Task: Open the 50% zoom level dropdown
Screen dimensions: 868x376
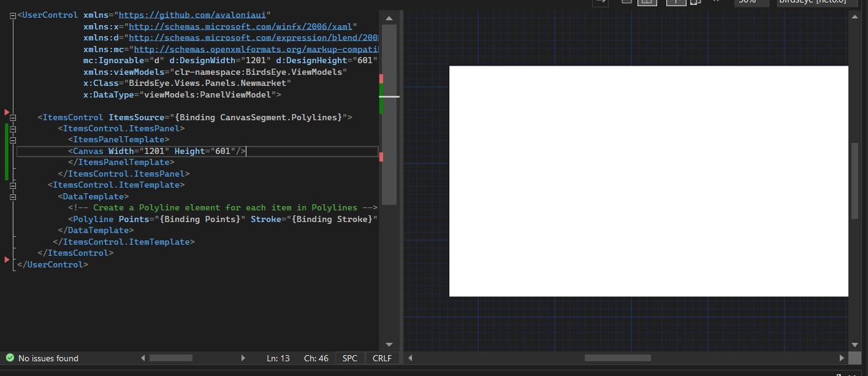Action: point(752,2)
